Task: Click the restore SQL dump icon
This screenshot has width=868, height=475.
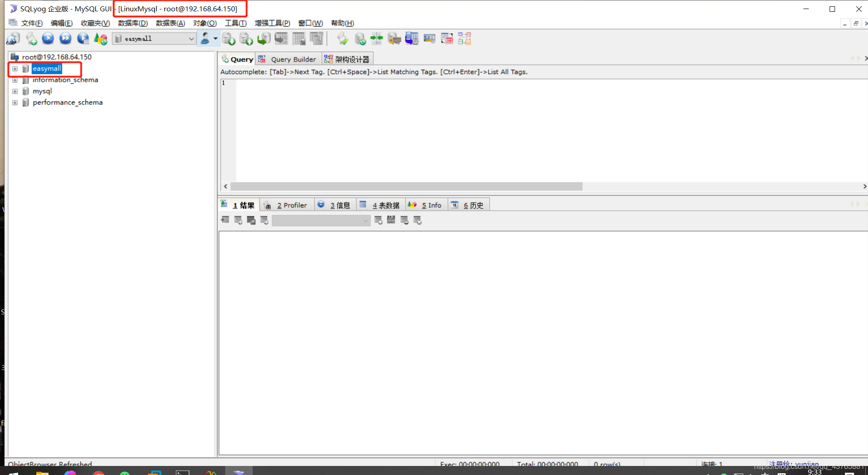Action: 264,39
